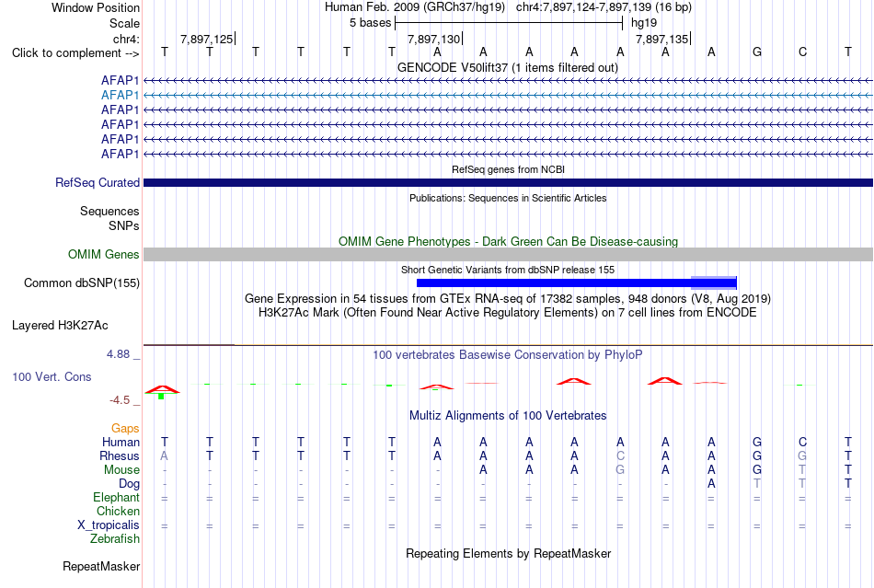Screen dimensions: 874x588
Task: Click the C base in the top sequence row
Action: tap(802, 52)
